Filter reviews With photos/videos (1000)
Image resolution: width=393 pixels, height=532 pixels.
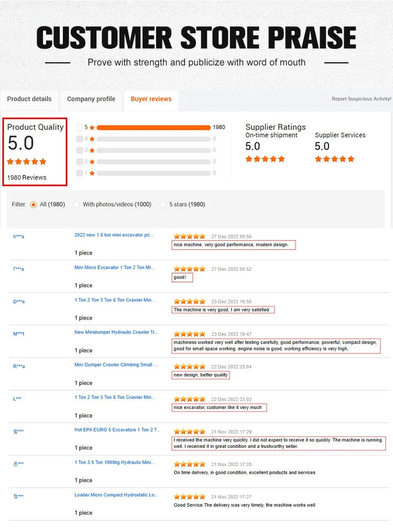point(77,205)
